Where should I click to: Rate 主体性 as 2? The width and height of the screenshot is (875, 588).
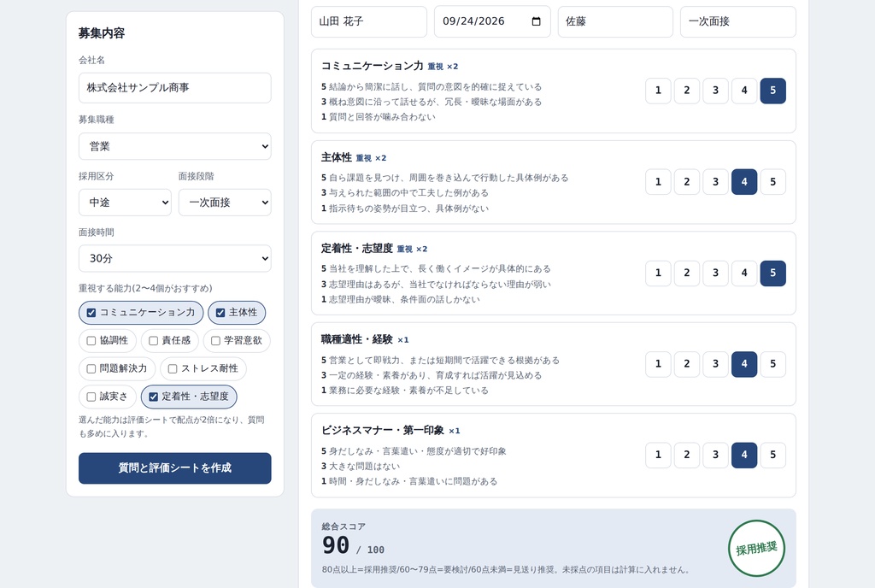click(x=687, y=182)
